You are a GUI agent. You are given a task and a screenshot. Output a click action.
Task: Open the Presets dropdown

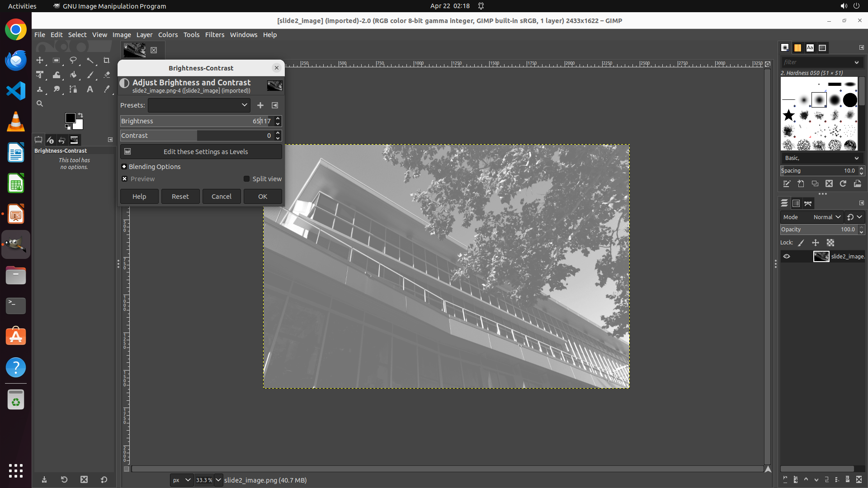click(199, 105)
